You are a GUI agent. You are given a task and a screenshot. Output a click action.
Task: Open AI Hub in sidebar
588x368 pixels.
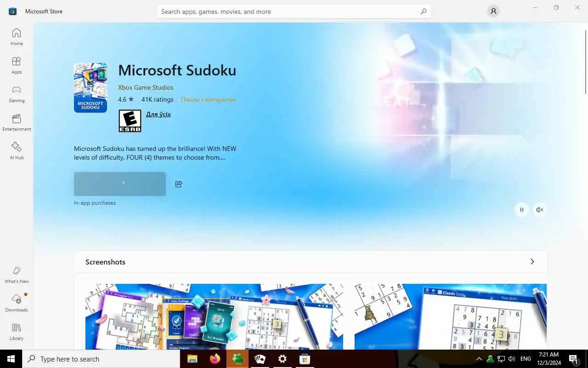tap(17, 151)
